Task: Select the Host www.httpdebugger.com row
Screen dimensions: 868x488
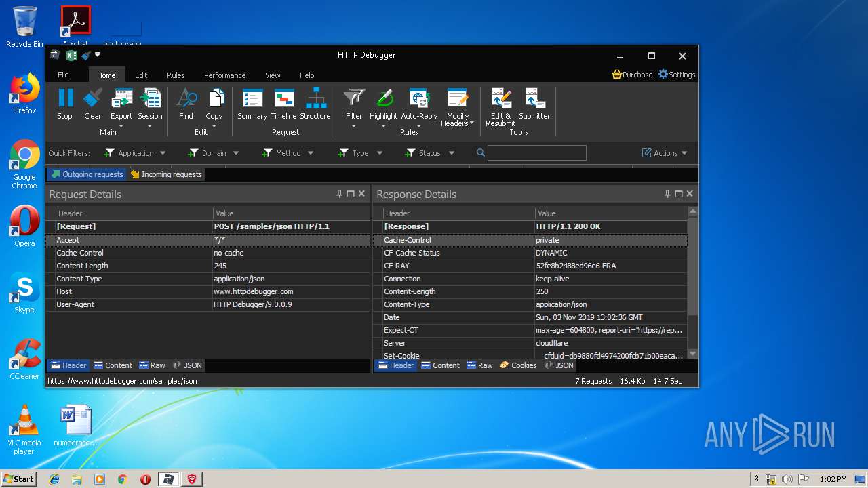Action: [208, 291]
